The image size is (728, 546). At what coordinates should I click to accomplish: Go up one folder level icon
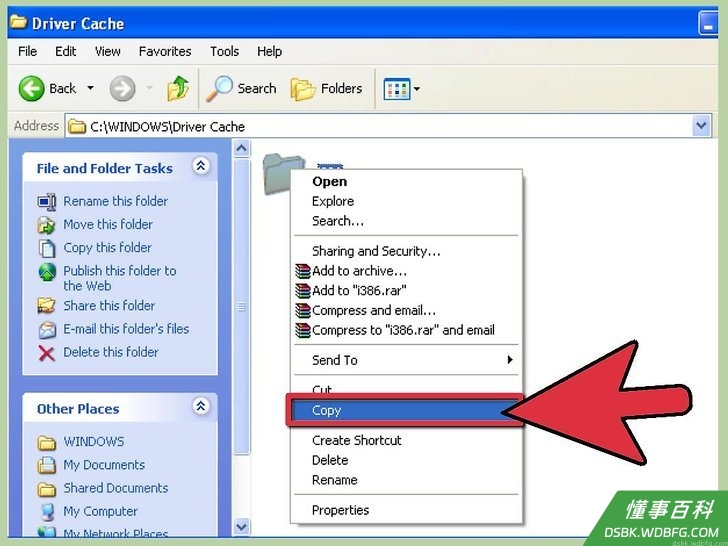click(178, 88)
